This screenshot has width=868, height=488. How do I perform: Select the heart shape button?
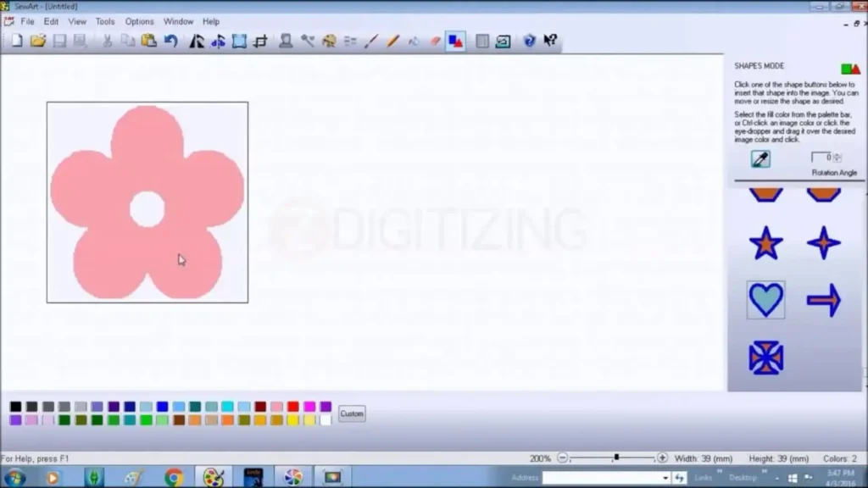click(x=765, y=300)
